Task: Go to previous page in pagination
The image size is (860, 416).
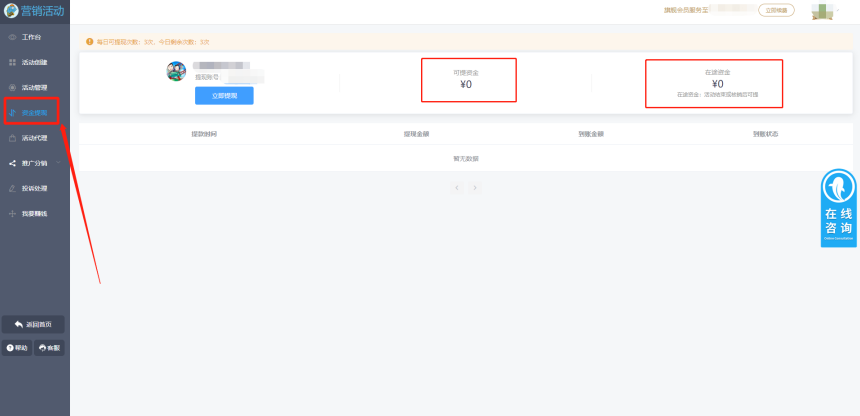Action: coord(457,187)
